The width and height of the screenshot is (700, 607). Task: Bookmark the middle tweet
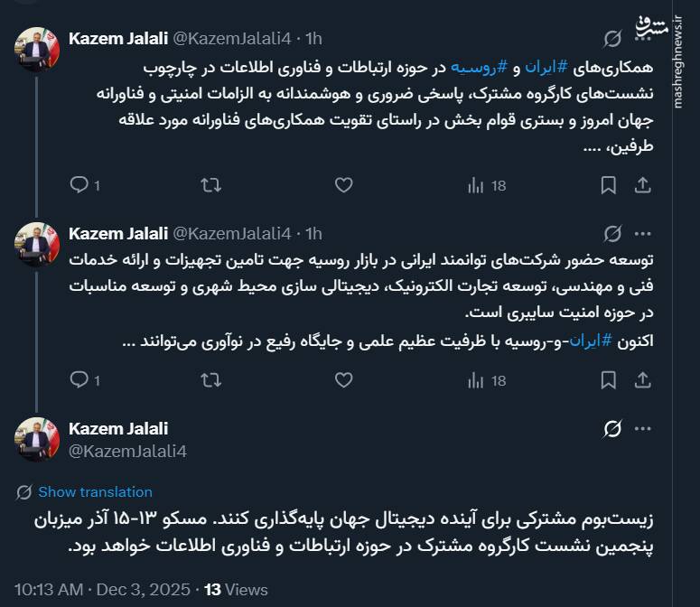tap(609, 380)
